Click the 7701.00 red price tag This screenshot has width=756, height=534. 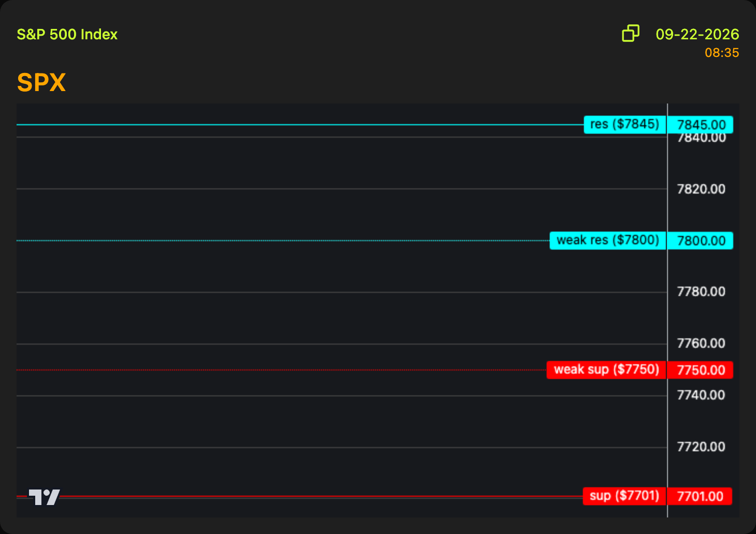pyautogui.click(x=700, y=496)
